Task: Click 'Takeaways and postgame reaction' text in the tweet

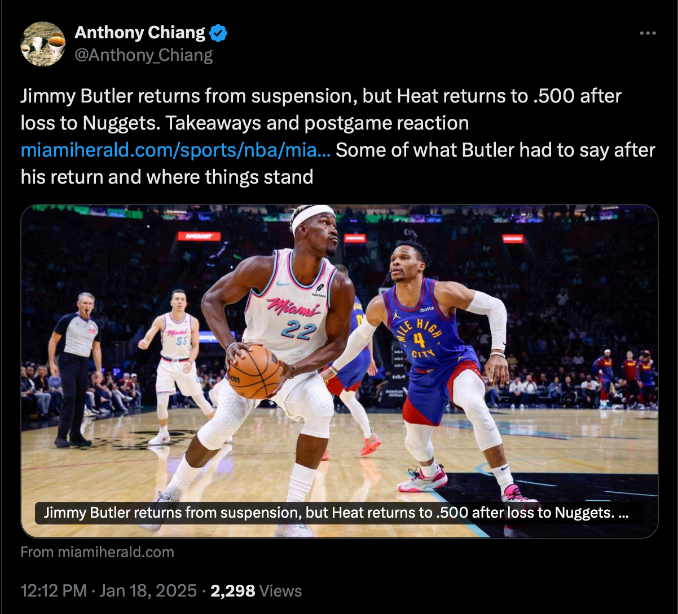Action: point(317,123)
